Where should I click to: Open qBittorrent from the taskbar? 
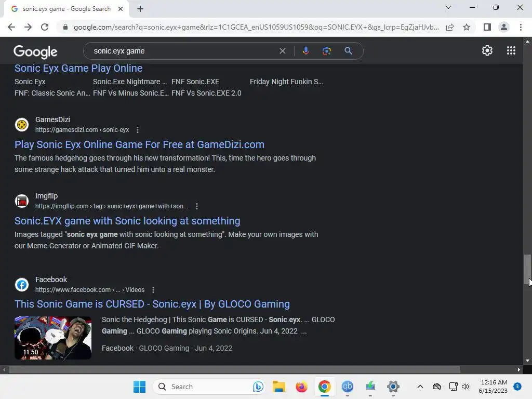(347, 387)
